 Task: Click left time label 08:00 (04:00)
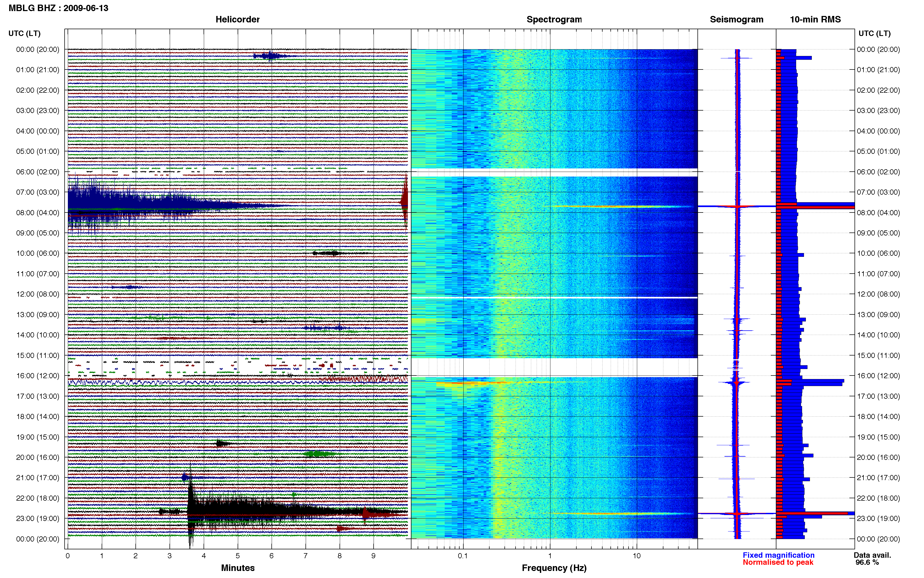(x=38, y=212)
